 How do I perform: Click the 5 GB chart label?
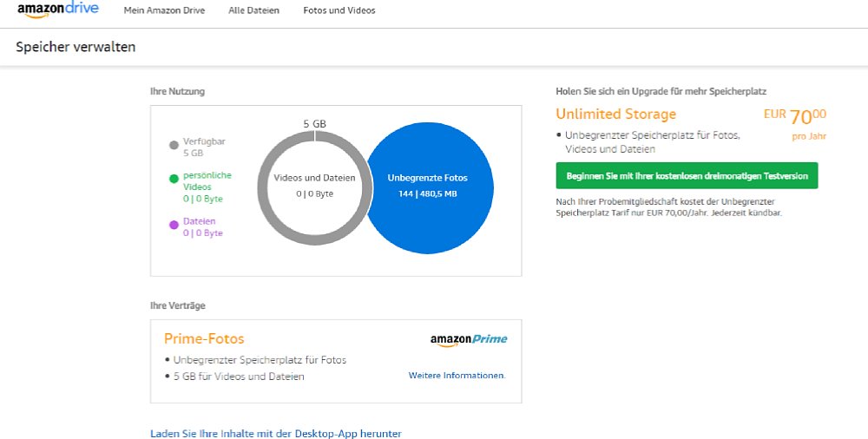(314, 124)
